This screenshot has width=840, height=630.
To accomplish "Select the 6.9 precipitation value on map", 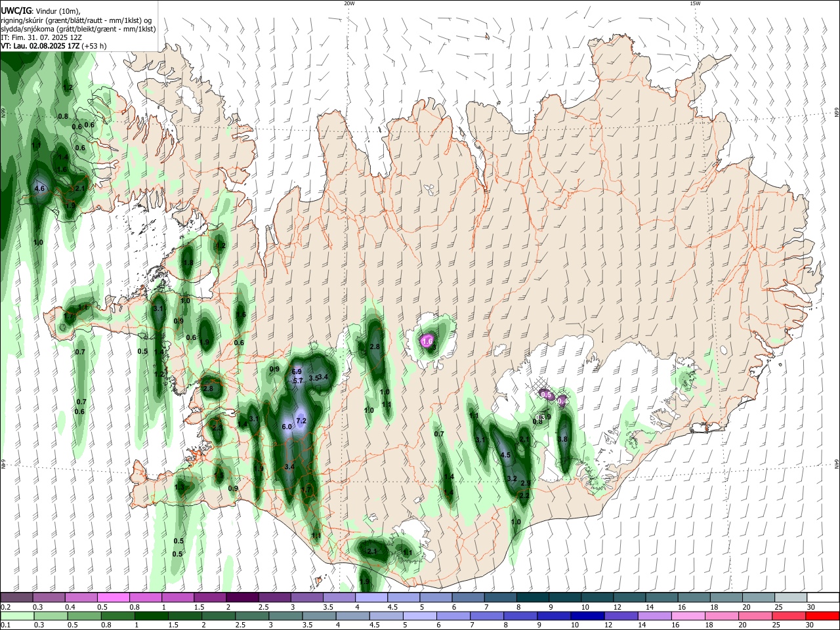I will click(x=297, y=371).
